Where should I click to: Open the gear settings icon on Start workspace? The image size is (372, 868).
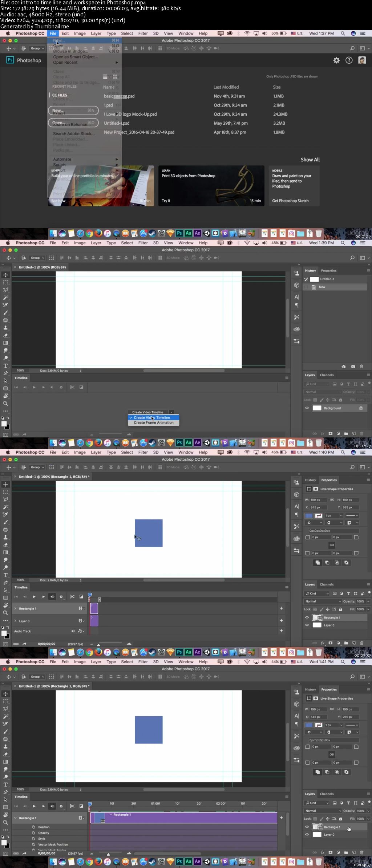point(336,60)
